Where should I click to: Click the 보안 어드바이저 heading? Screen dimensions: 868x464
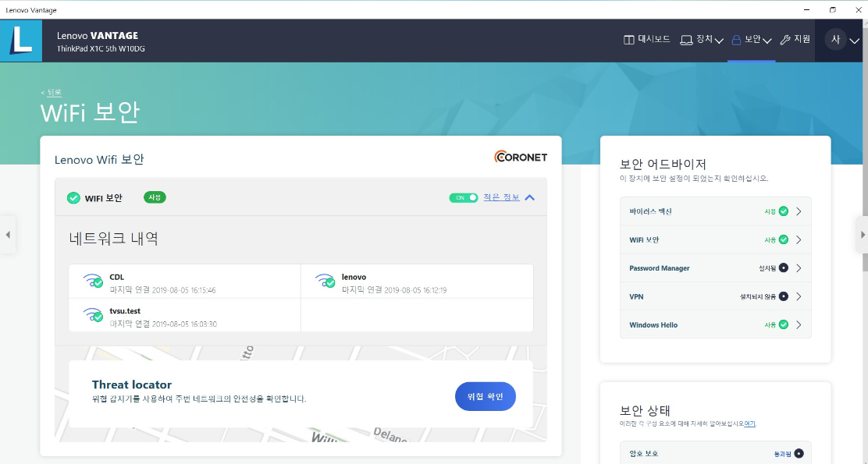[x=663, y=165]
